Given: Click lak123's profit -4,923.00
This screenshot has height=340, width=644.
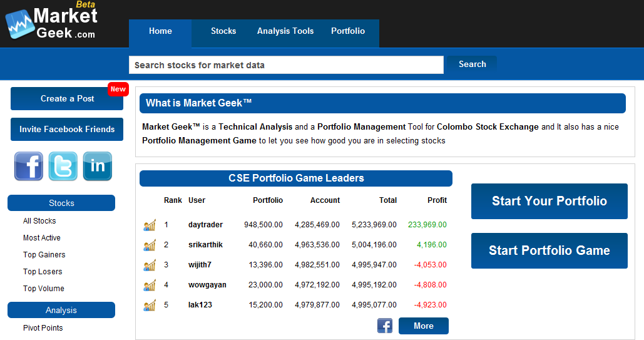Looking at the screenshot, I should click(x=431, y=305).
